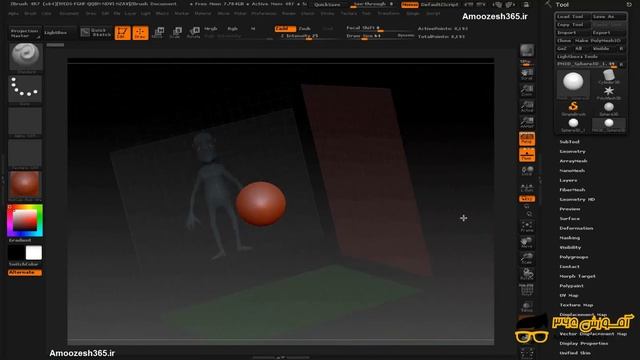Expand the Deformation section
This screenshot has height=360, width=640.
[576, 228]
